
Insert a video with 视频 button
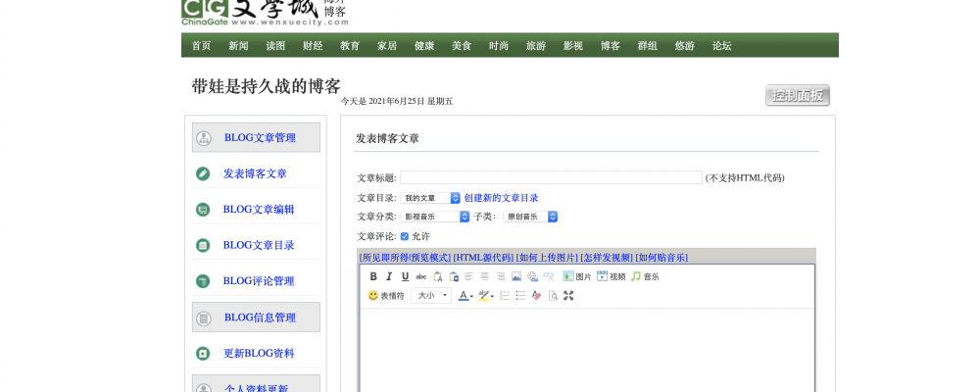(611, 276)
